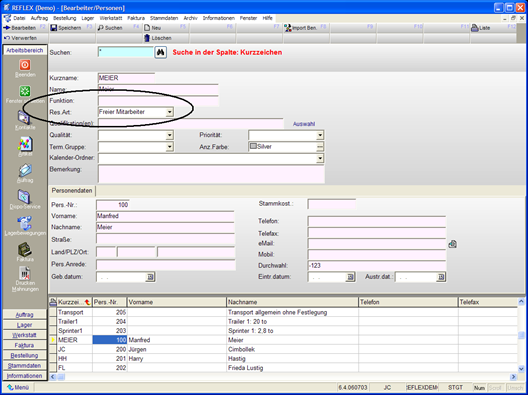
Task: Open the Datei menu
Action: click(x=19, y=18)
